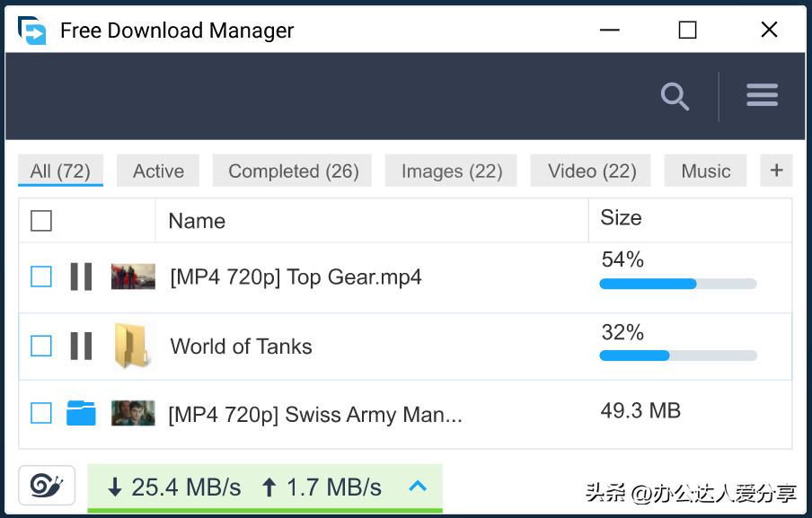Check the select-all checkbox in header
The height and width of the screenshot is (518, 812).
tap(41, 221)
